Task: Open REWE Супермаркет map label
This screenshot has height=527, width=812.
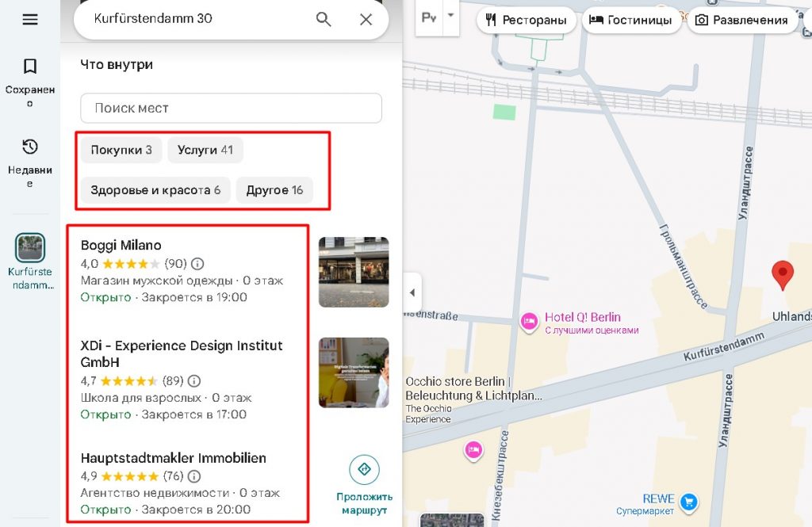Action: point(645,504)
